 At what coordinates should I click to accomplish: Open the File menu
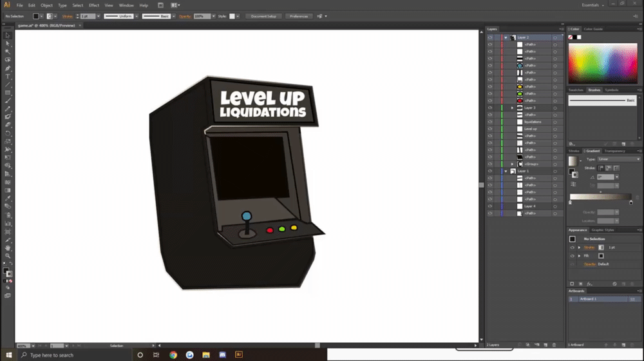(20, 5)
